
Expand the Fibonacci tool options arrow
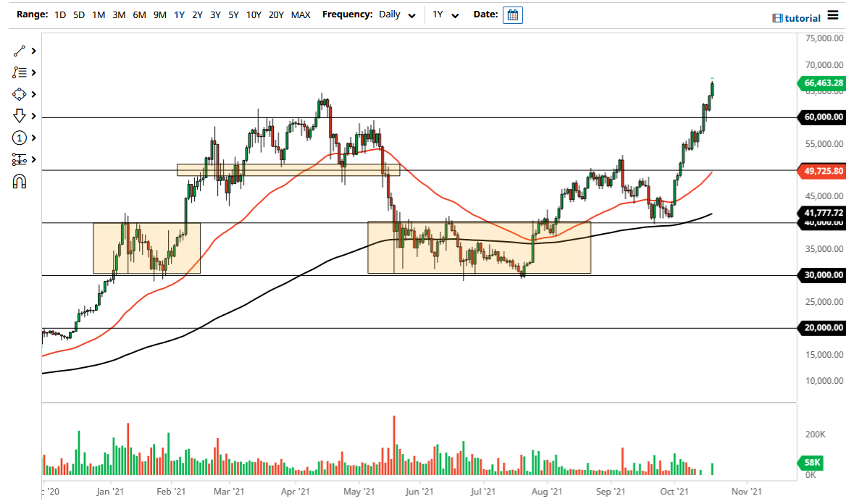point(33,72)
